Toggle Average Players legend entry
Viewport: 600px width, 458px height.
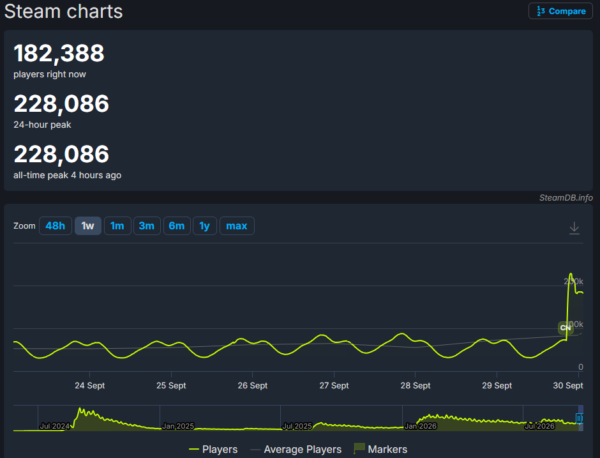[295, 449]
